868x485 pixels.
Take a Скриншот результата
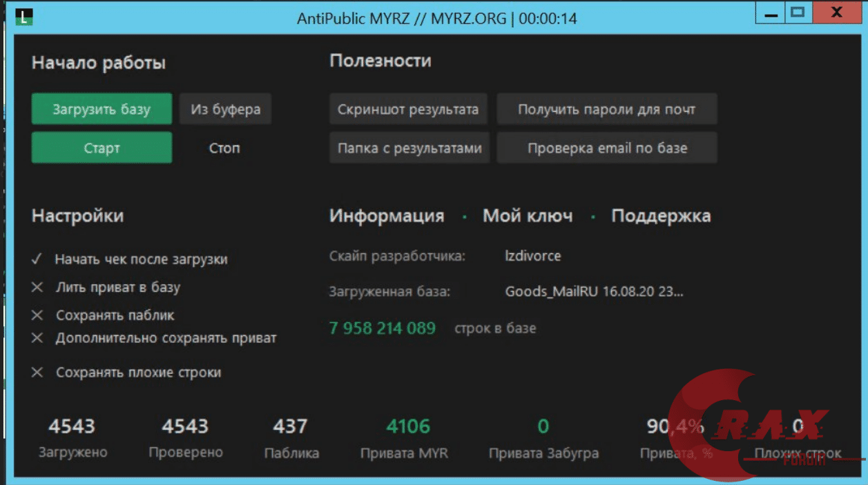[408, 109]
